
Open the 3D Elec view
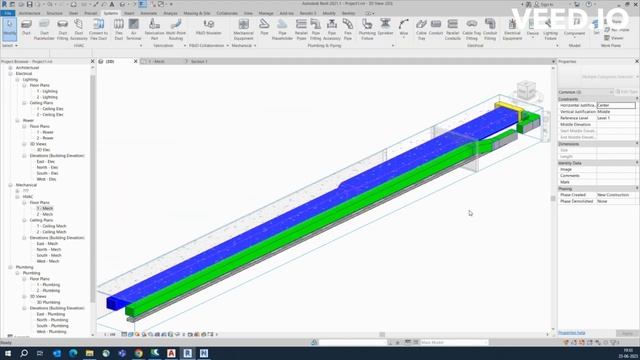point(43,150)
